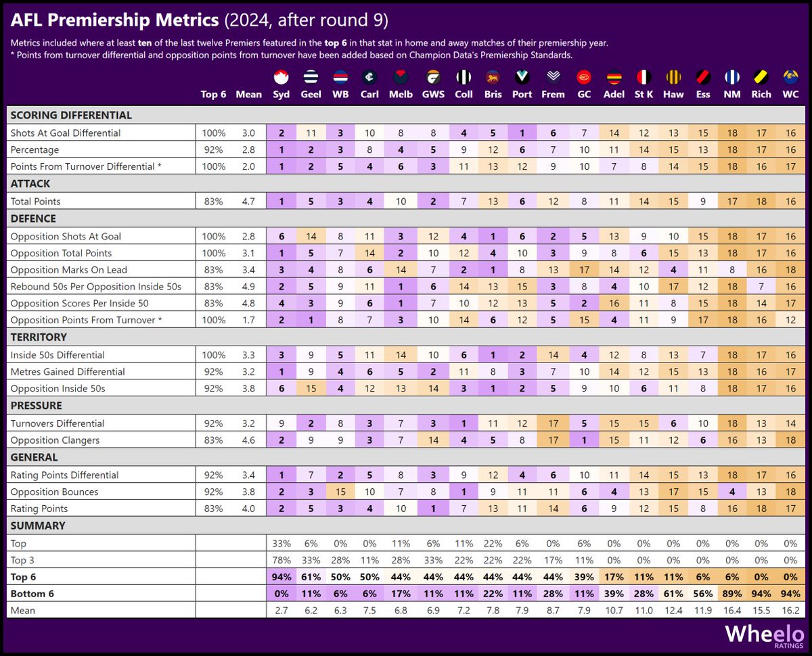Image resolution: width=812 pixels, height=656 pixels.
Task: Click the 'Bottom 6' summary row label
Action: (x=30, y=594)
